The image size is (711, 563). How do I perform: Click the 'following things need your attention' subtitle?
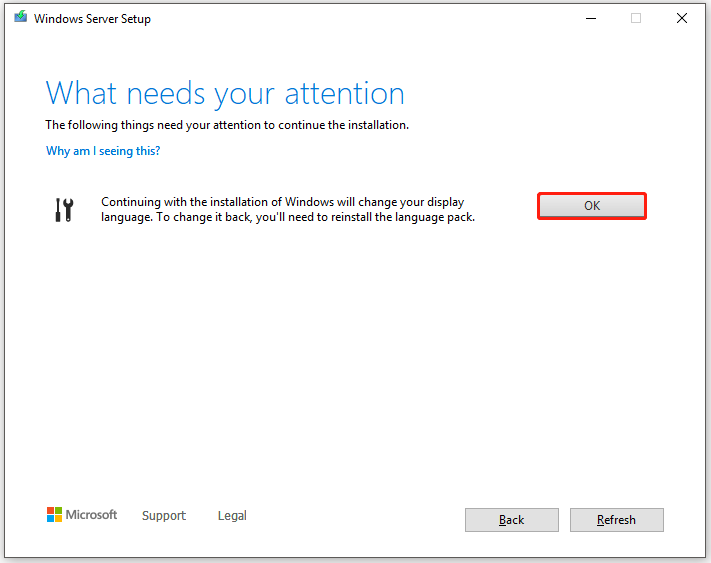(x=227, y=125)
